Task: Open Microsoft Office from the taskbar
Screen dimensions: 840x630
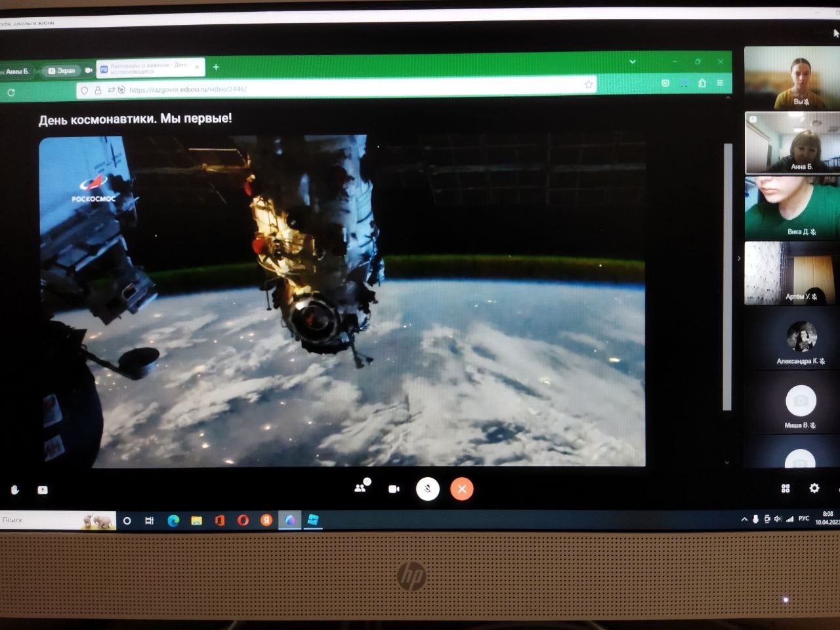Action: click(x=220, y=520)
